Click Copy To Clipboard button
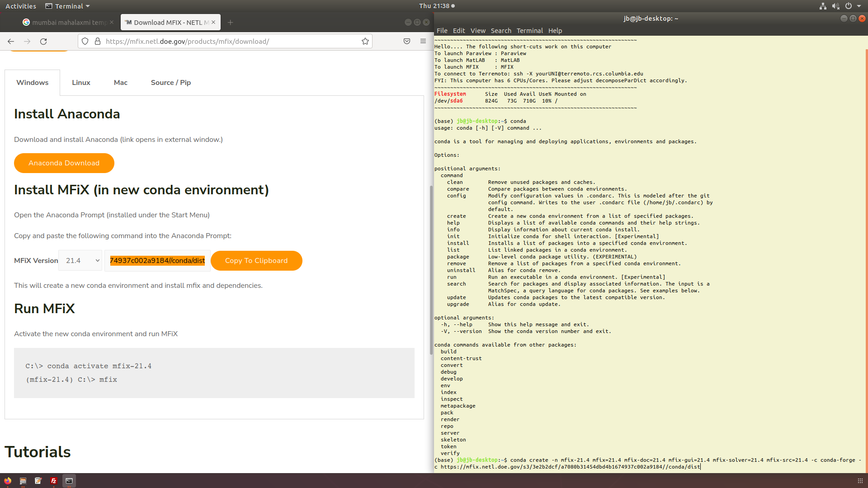 (x=256, y=261)
